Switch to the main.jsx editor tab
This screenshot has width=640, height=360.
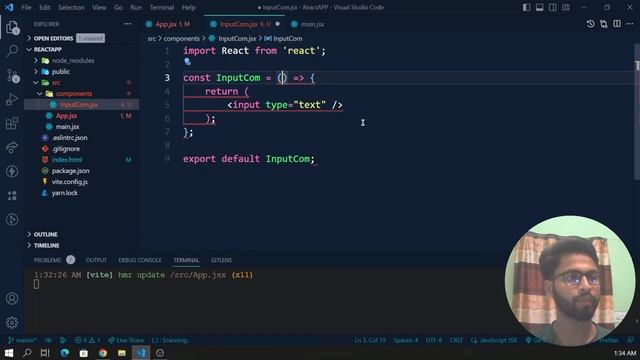[312, 24]
